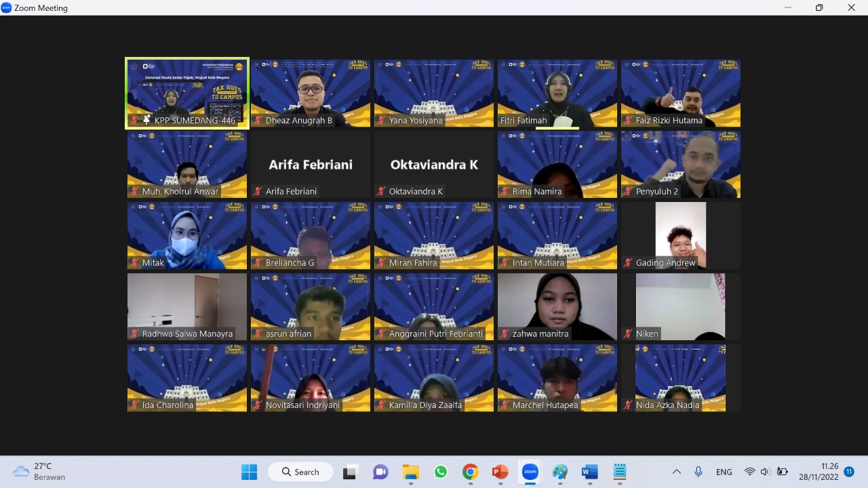Select Gading Andrew's video tile
The image size is (868, 488).
point(681,235)
